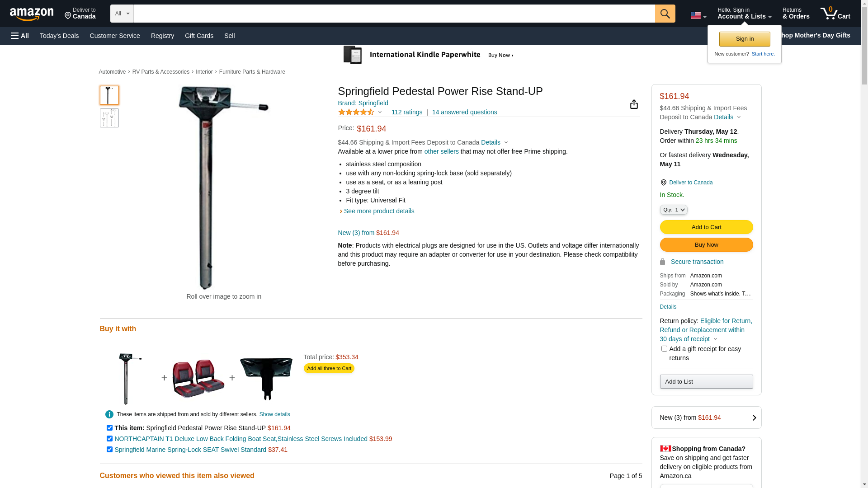Select the second product thumbnail image

pos(109,118)
